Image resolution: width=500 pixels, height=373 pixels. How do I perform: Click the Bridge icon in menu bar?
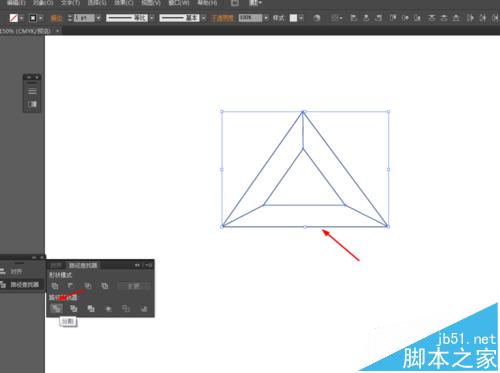tap(235, 3)
